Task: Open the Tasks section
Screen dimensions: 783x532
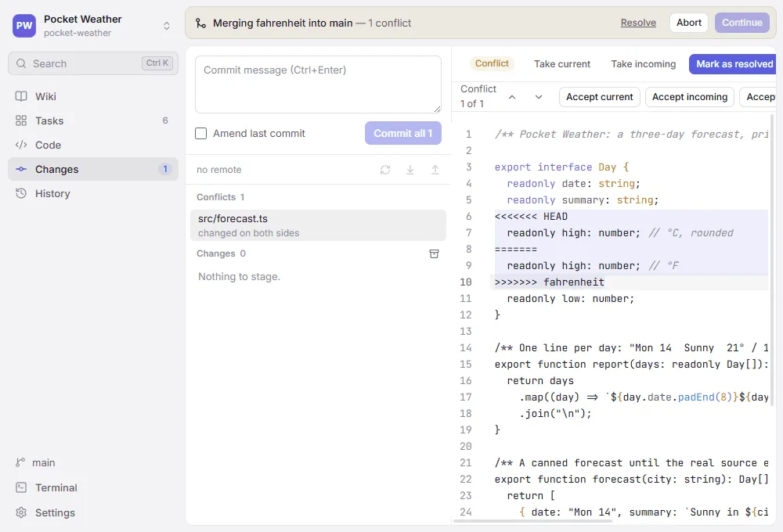Action: click(x=93, y=120)
